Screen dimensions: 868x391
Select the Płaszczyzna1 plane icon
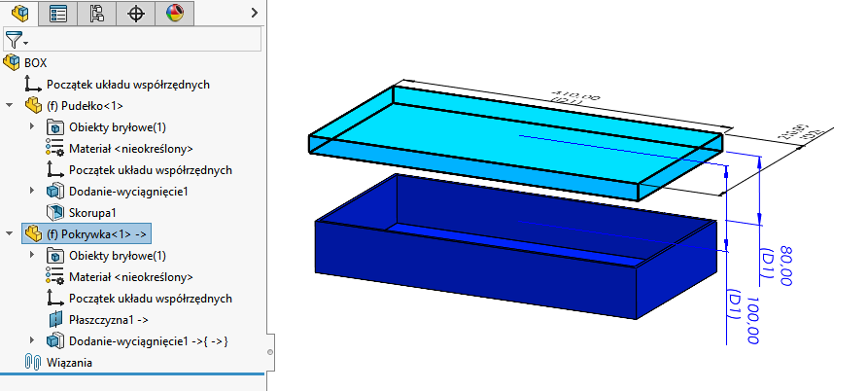[55, 319]
